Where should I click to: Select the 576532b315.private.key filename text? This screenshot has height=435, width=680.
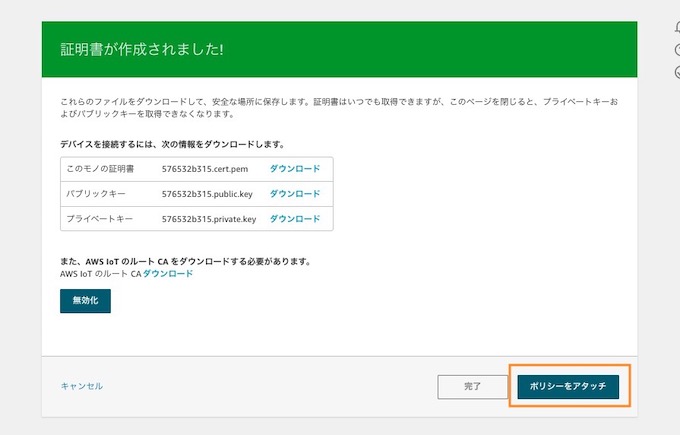click(209, 219)
